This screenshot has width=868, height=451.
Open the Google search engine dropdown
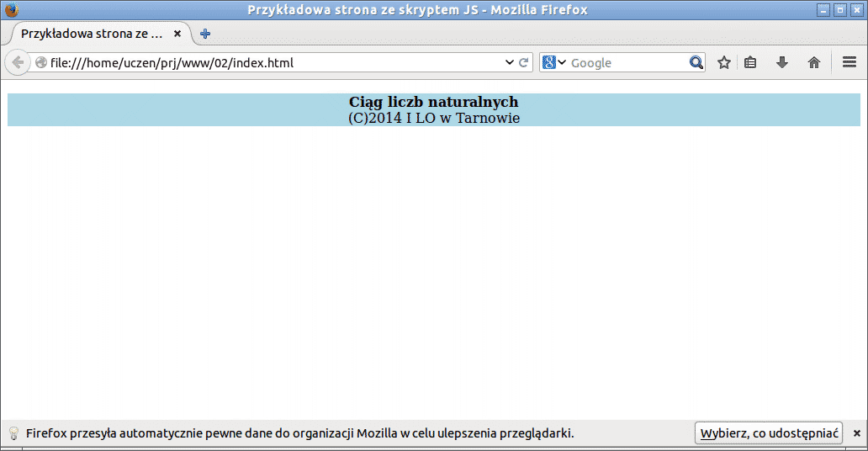coord(554,63)
